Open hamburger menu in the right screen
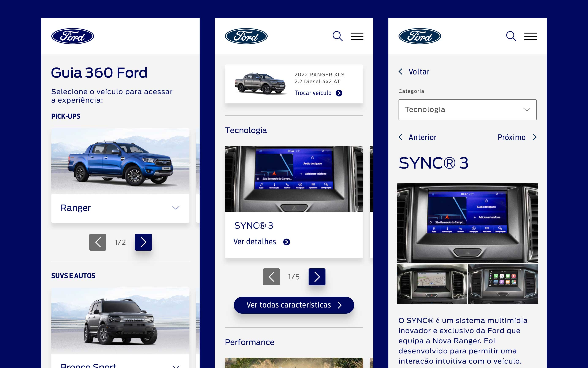This screenshot has width=588, height=368. pyautogui.click(x=530, y=36)
